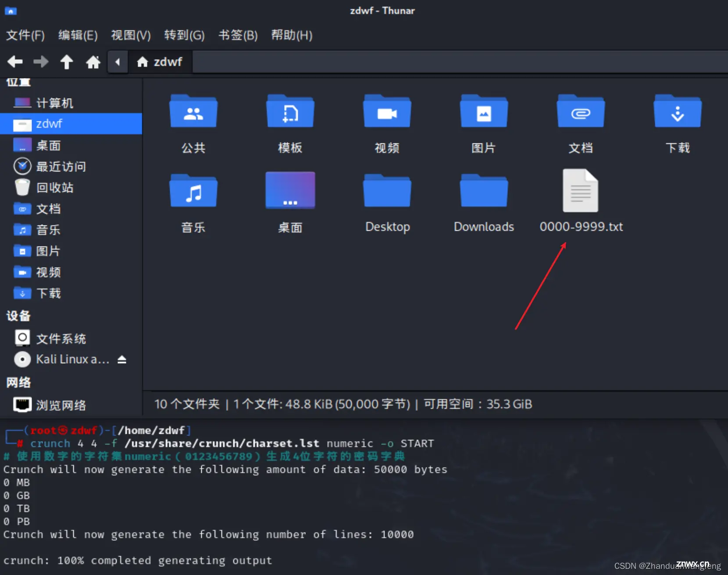Open 视频 in the sidebar

(71, 272)
